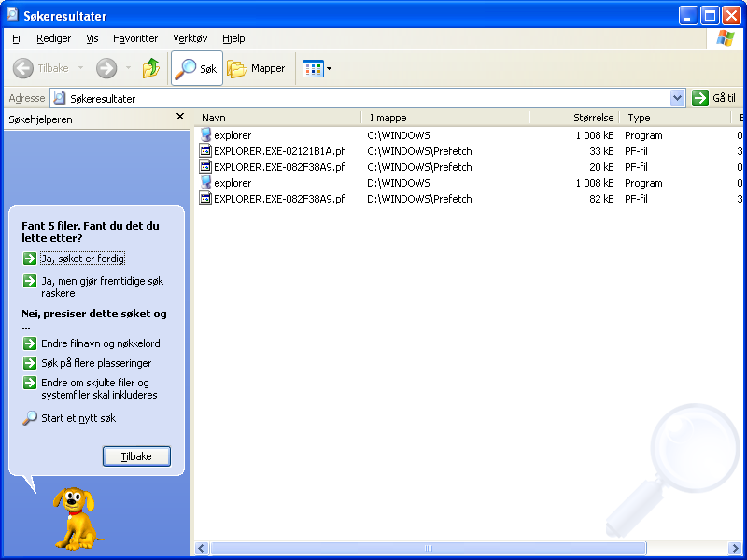747x560 pixels.
Task: Open the views dropdown arrow
Action: (x=329, y=68)
